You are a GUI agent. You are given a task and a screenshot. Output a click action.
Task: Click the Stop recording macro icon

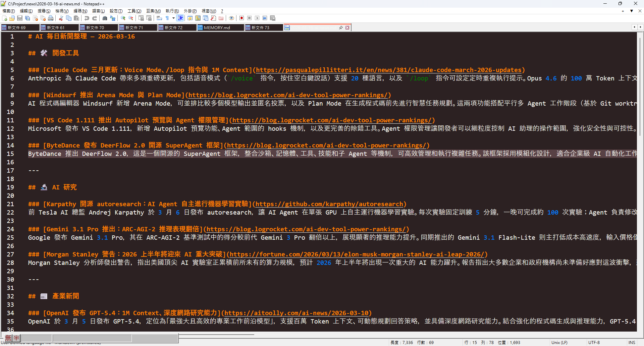click(x=249, y=18)
